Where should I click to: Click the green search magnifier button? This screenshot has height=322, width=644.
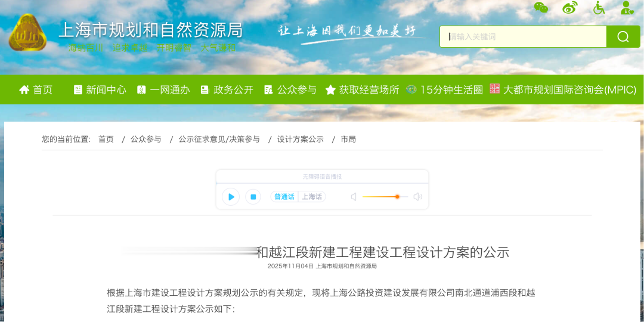click(623, 36)
